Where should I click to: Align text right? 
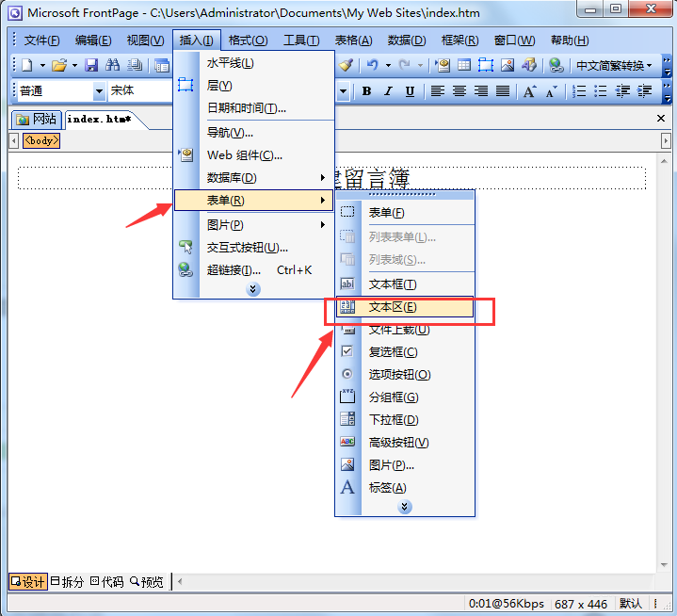pos(480,91)
